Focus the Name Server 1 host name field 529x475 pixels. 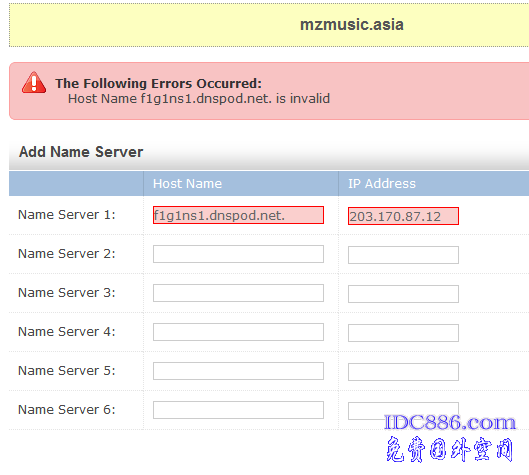pyautogui.click(x=238, y=215)
